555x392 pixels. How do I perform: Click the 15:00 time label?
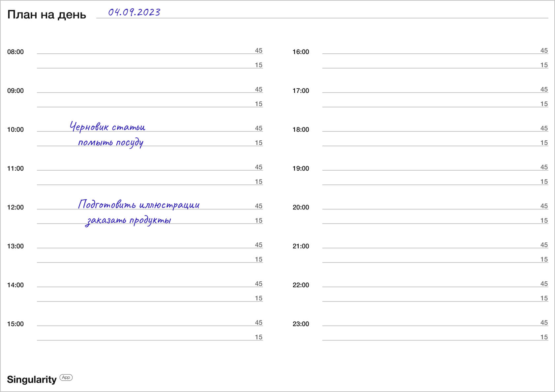pyautogui.click(x=15, y=324)
